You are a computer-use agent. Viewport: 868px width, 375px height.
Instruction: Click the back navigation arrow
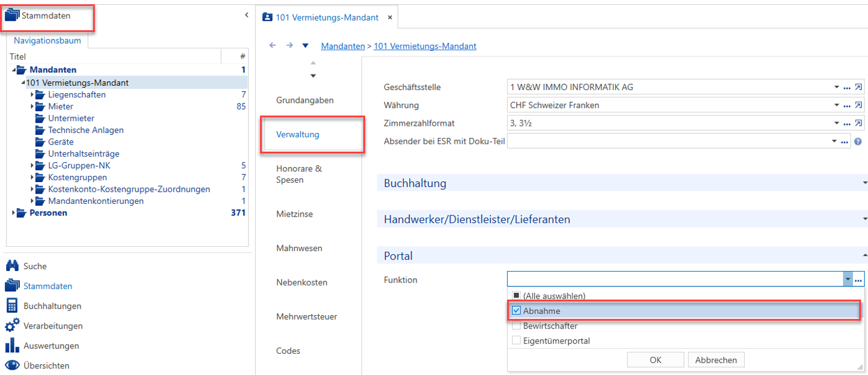[273, 45]
